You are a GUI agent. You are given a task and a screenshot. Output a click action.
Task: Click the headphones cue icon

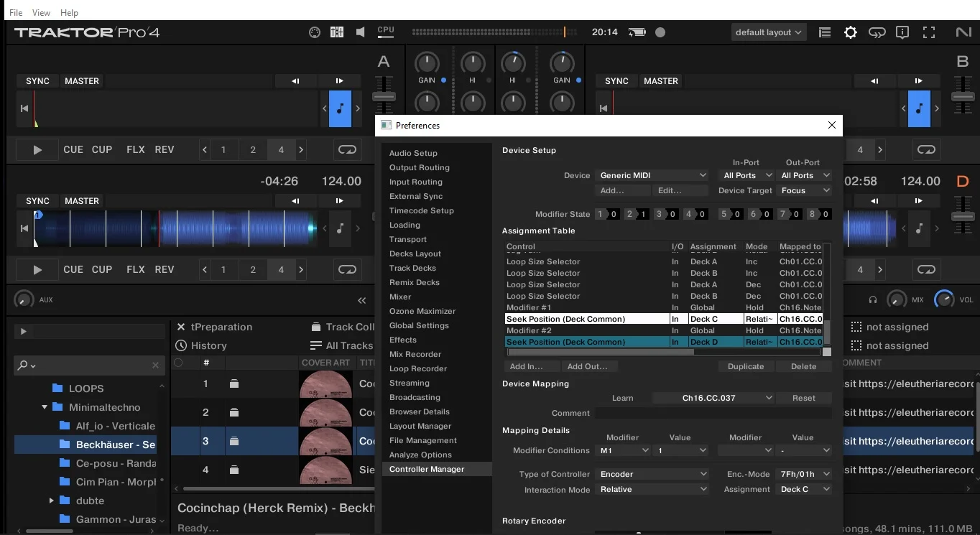pyautogui.click(x=873, y=299)
